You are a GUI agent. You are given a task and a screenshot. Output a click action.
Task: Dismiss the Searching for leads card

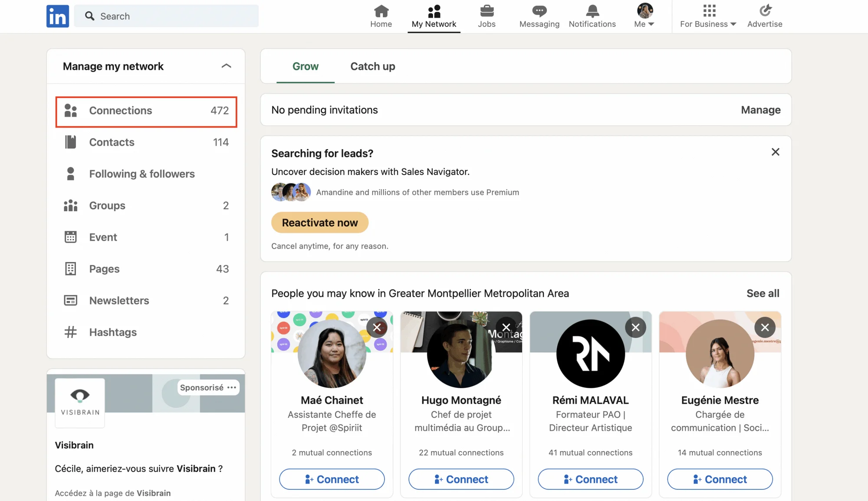[x=775, y=152]
